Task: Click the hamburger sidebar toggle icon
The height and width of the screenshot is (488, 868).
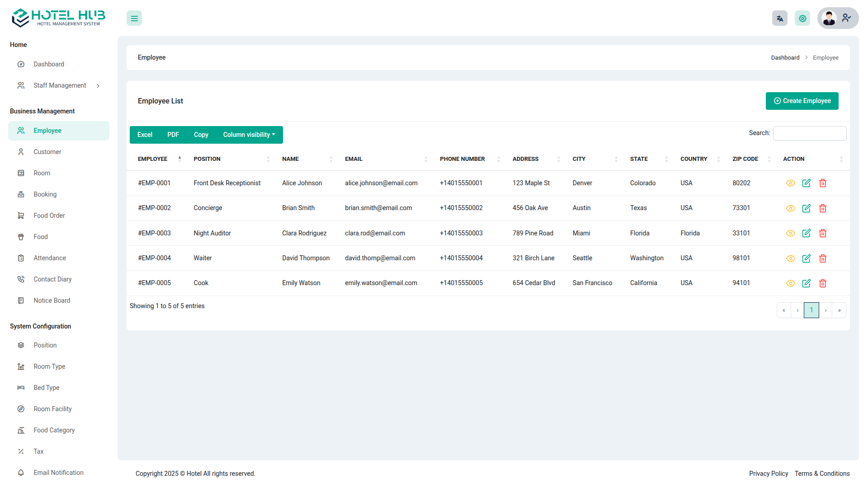Action: [x=134, y=19]
